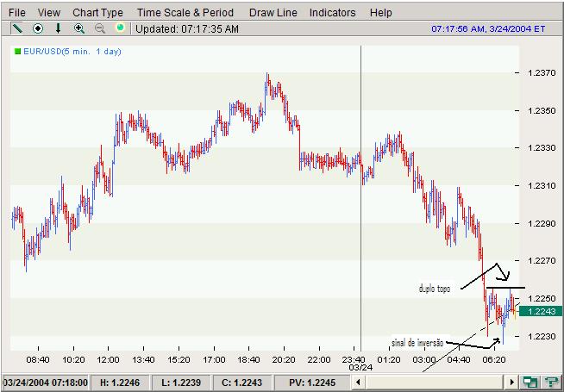Click the 06:20 time axis label
Screen dimensions: 564x392
point(493,359)
